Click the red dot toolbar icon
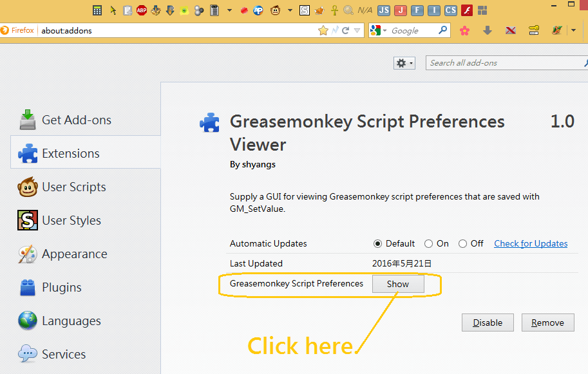Screen dimensions: 588x374 pos(244,10)
